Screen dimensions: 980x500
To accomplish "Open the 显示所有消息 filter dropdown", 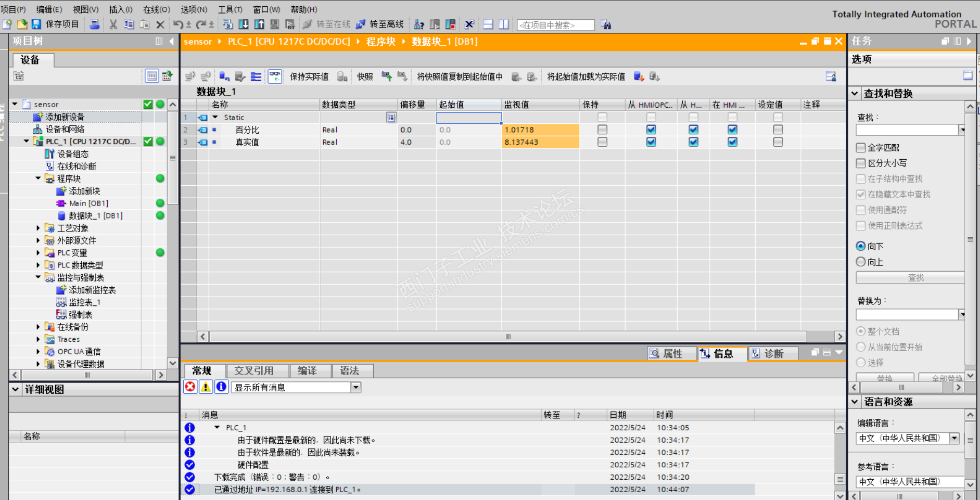I will point(356,387).
